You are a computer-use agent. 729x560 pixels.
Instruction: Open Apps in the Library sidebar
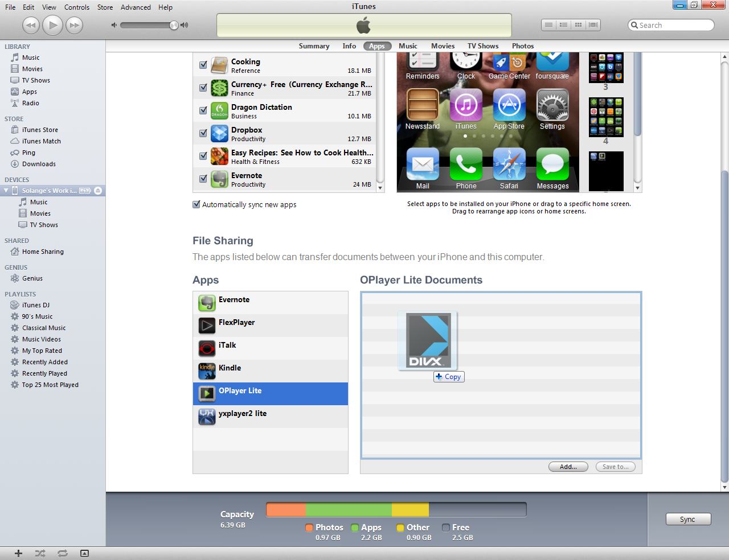click(x=30, y=92)
